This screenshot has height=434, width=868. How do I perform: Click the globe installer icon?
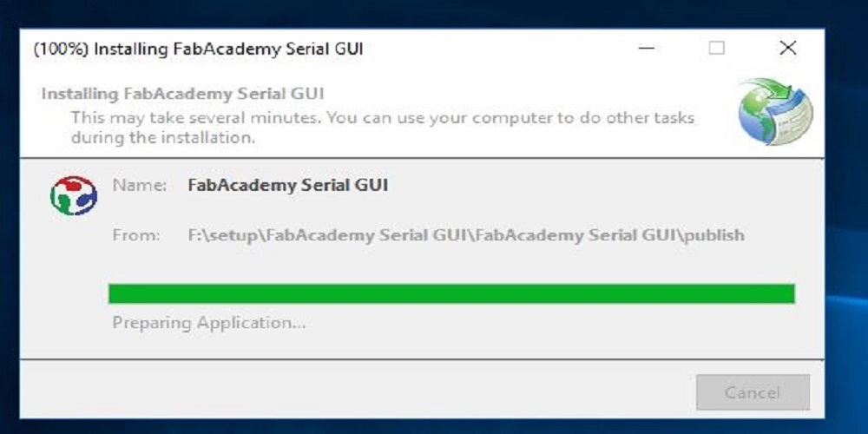point(775,111)
